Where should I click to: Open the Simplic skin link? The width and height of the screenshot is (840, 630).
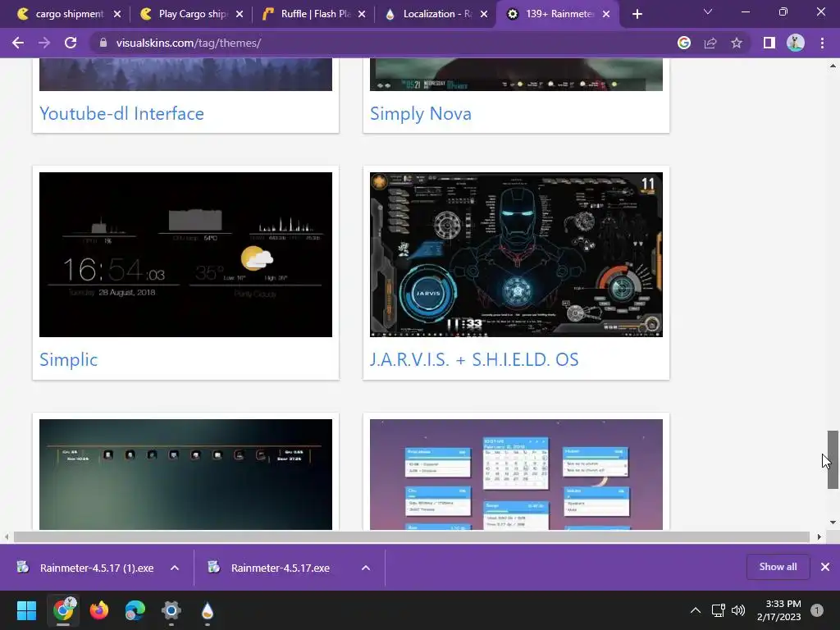[x=69, y=359]
